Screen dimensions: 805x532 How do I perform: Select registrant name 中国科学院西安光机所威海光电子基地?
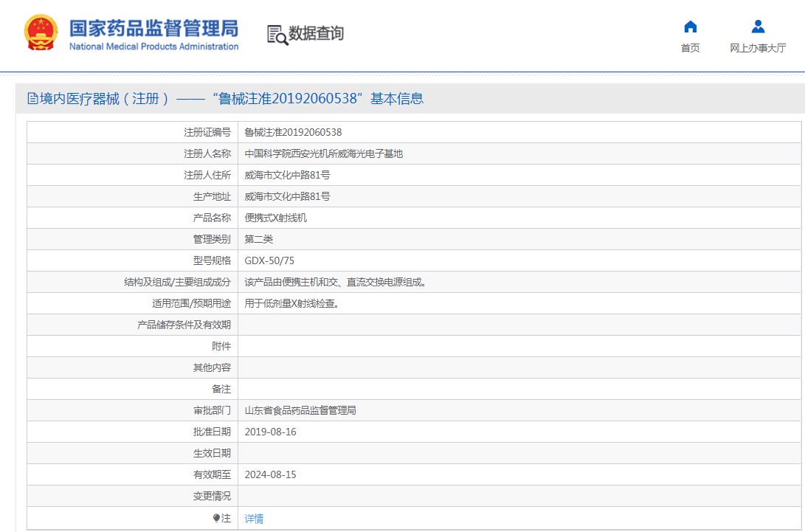tap(323, 153)
